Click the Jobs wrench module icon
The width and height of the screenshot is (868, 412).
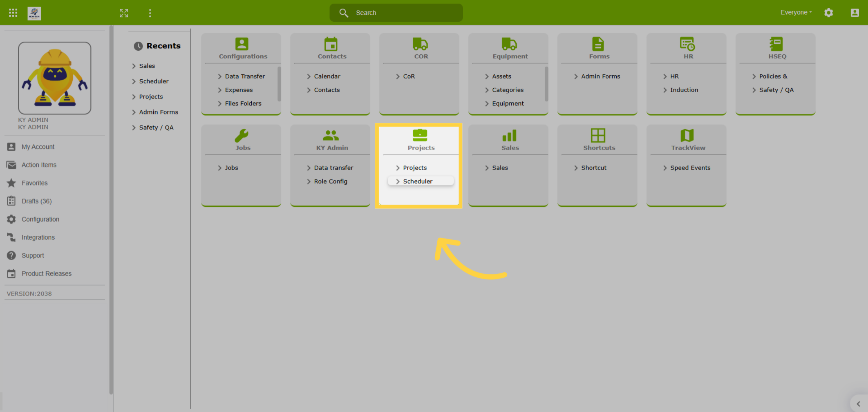[242, 135]
